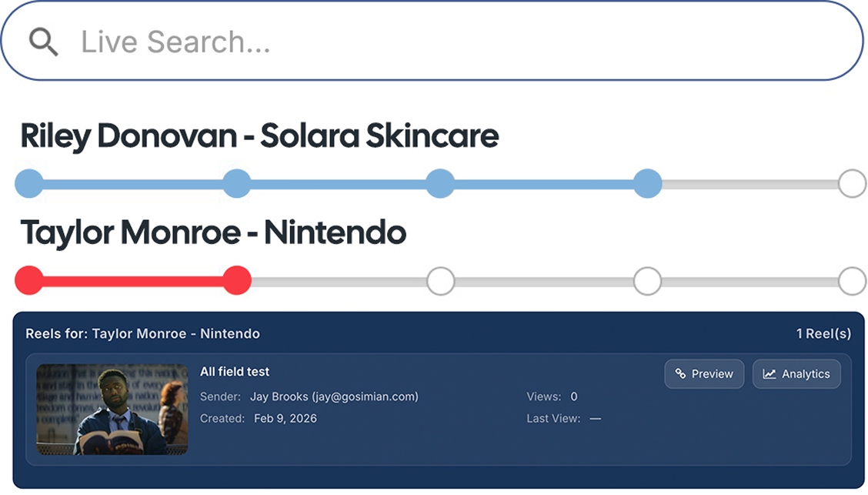This screenshot has height=495, width=868.
Task: Click Taylor Monroe's last empty stage circle
Action: [x=852, y=281]
